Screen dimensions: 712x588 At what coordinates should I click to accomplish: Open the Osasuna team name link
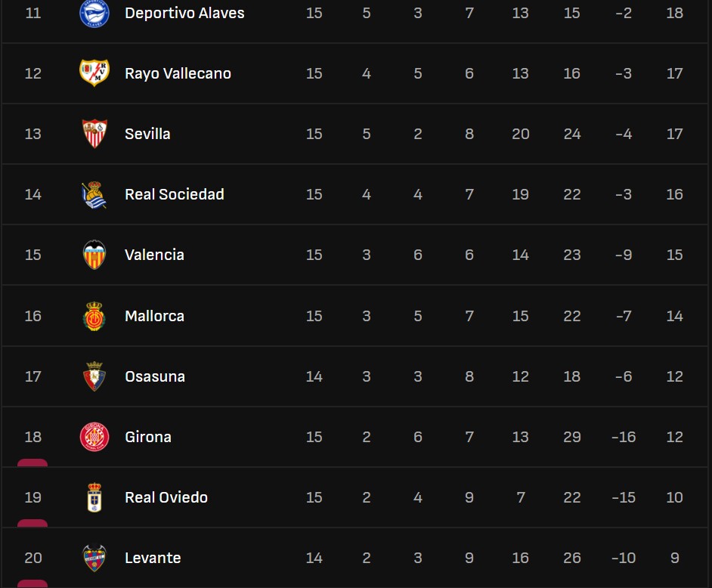point(155,376)
